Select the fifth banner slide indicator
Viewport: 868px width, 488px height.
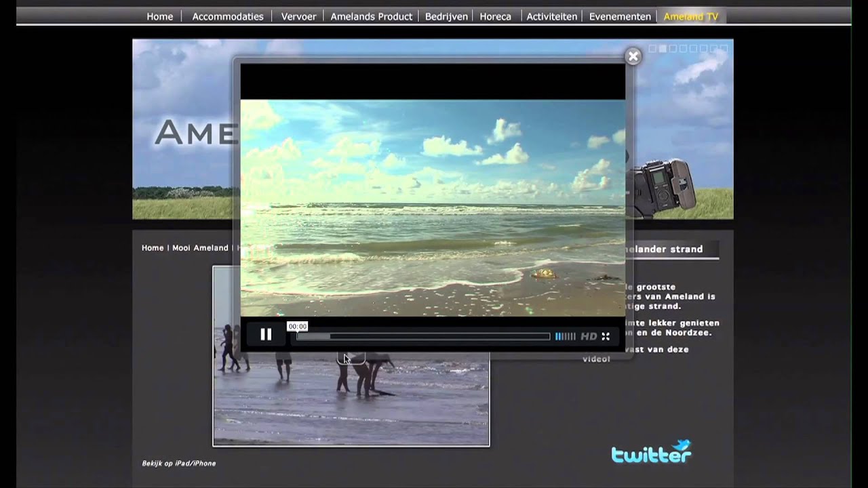pyautogui.click(x=693, y=48)
